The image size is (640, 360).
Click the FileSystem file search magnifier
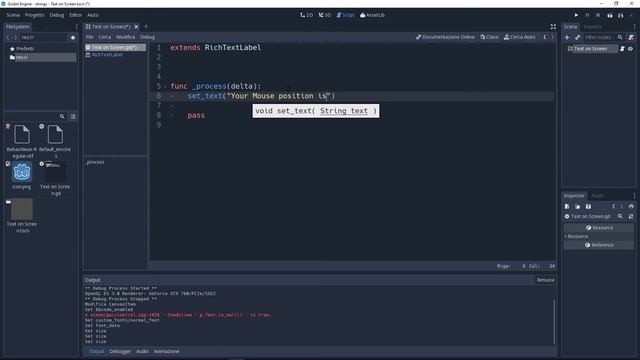(x=62, y=117)
